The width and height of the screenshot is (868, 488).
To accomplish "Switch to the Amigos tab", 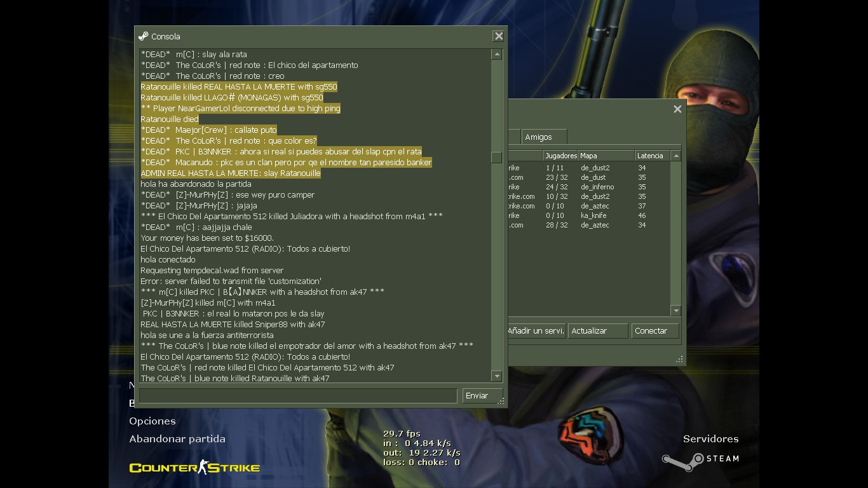I will point(544,137).
